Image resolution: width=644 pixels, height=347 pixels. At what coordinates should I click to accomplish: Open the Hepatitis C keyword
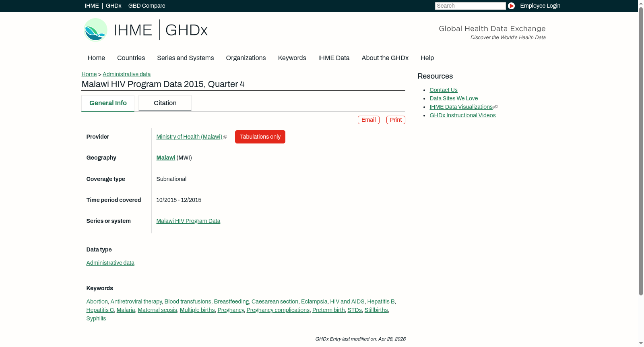pyautogui.click(x=100, y=310)
